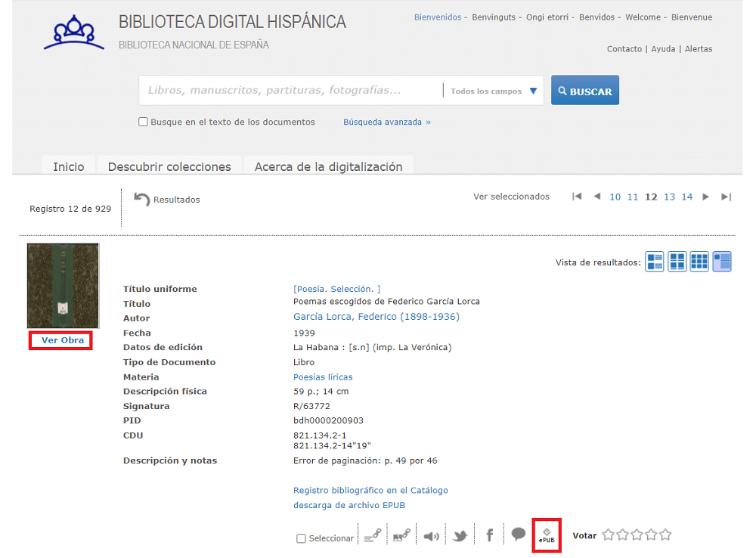Return to Resultados list
Screen dimensions: 756x558
tap(176, 200)
